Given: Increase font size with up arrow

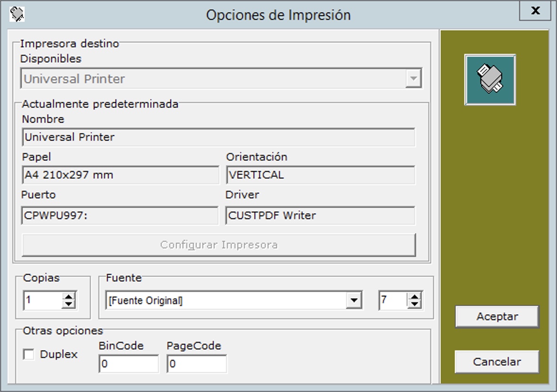Looking at the screenshot, I should click(415, 297).
